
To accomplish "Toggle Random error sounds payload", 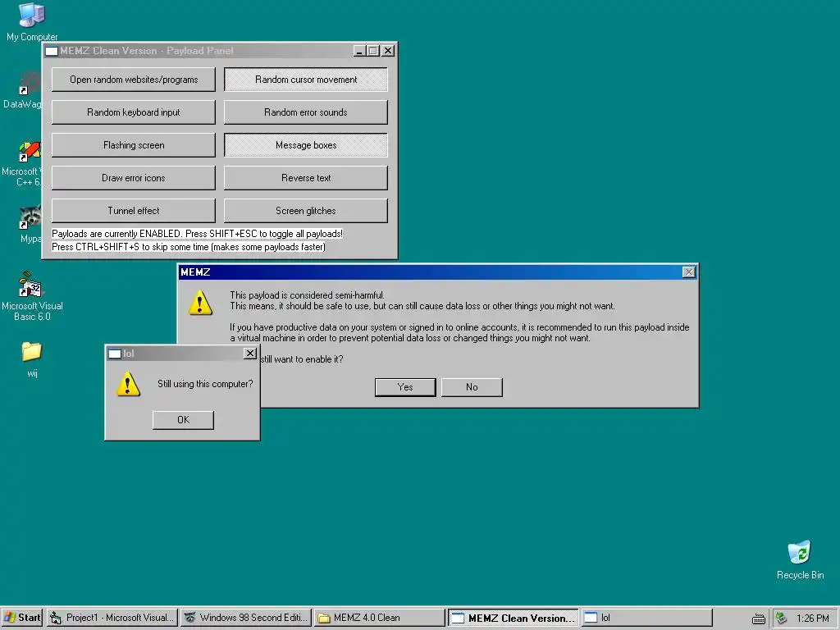I will [x=306, y=112].
